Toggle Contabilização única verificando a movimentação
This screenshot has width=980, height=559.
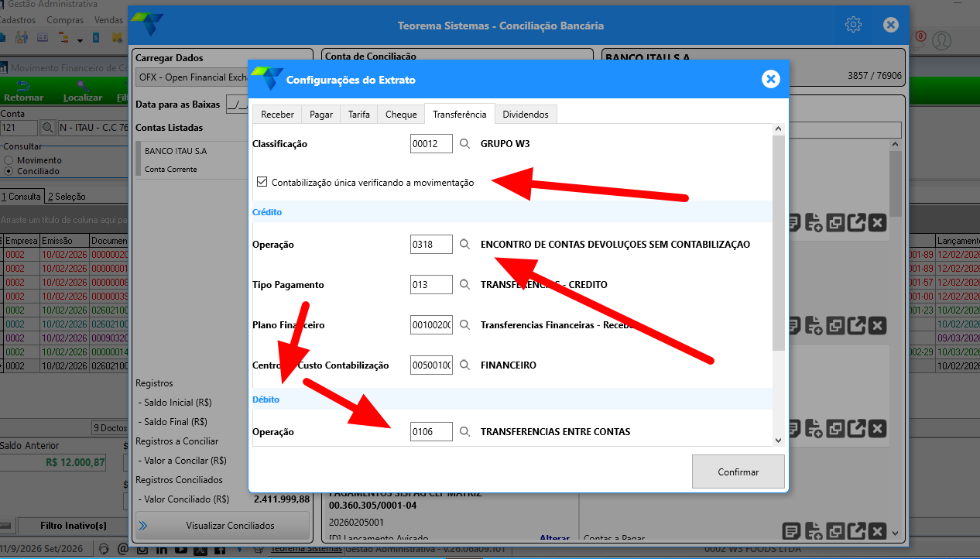coord(263,183)
